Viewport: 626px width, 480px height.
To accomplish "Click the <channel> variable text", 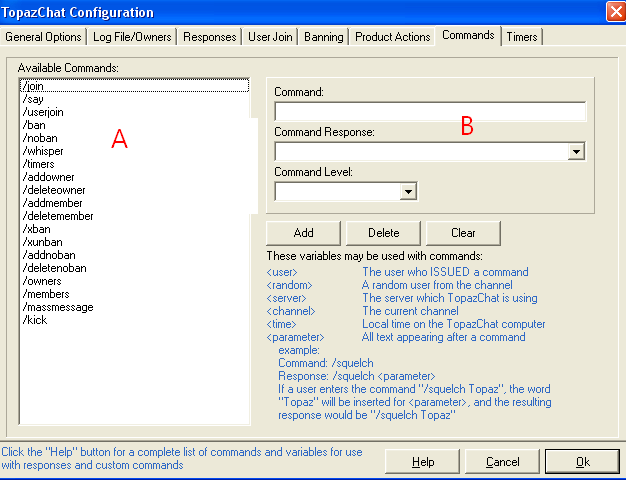I will (x=291, y=311).
